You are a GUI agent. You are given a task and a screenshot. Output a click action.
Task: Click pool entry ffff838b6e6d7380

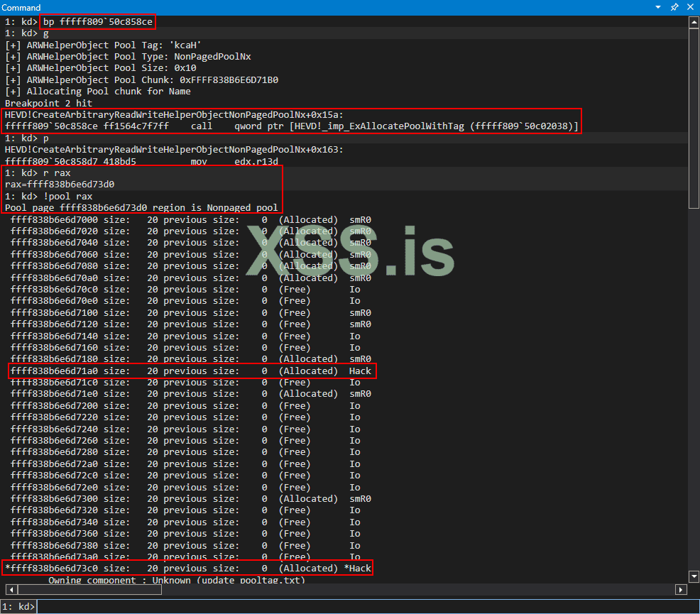click(185, 546)
